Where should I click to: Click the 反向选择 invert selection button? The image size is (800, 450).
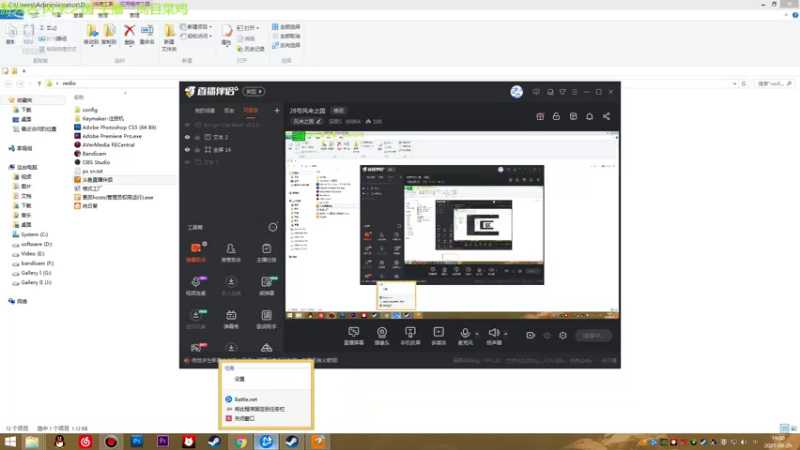286,45
